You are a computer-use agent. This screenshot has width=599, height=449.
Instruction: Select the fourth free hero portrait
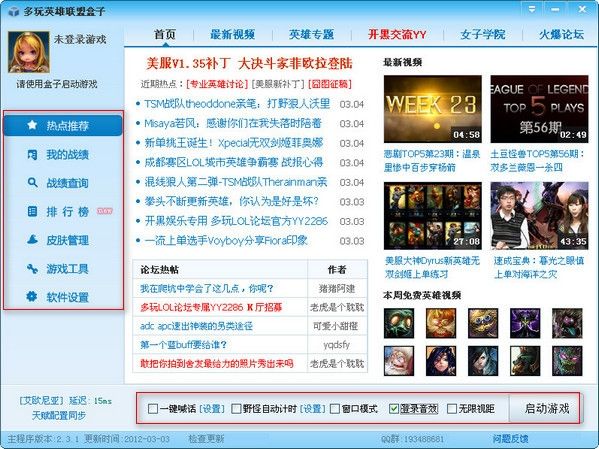click(x=525, y=323)
